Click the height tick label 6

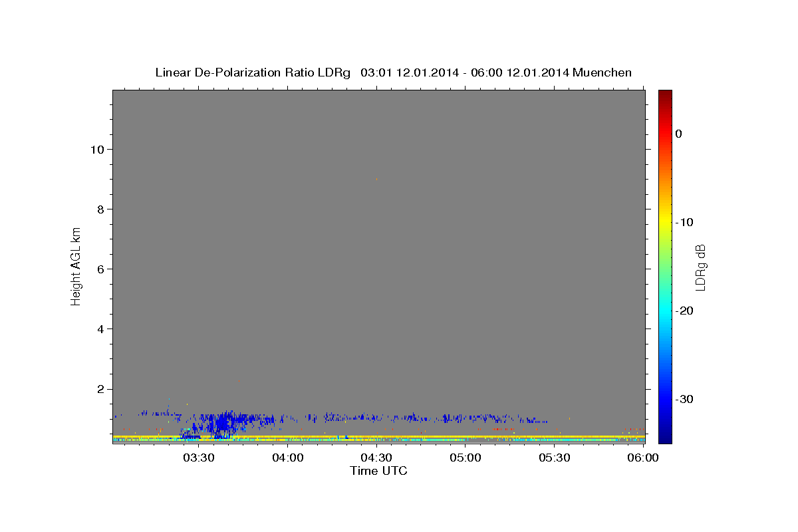[99, 269]
